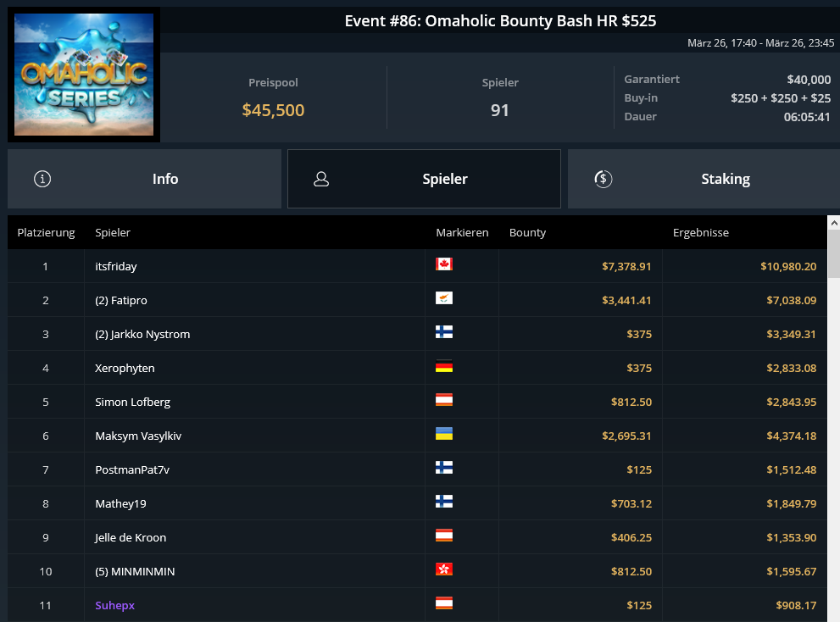Click the player list scrollbar thumb
The width and height of the screenshot is (840, 622).
coord(833,254)
